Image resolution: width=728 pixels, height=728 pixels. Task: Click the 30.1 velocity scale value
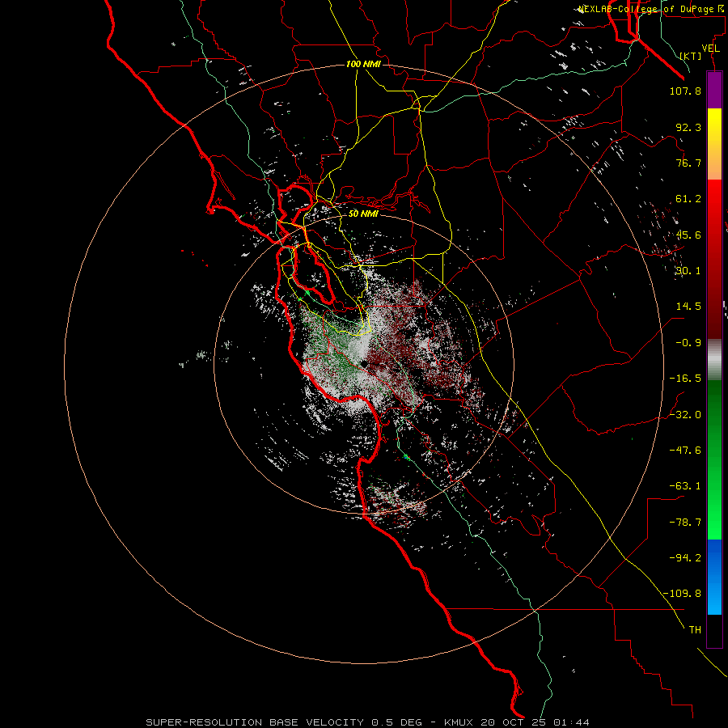coord(688,271)
